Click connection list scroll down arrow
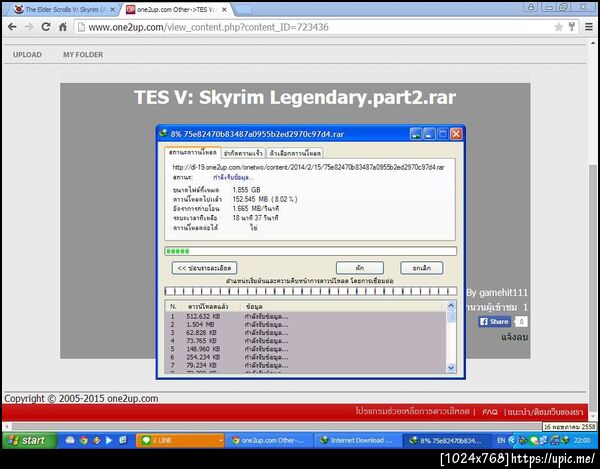600x469 pixels. click(451, 368)
